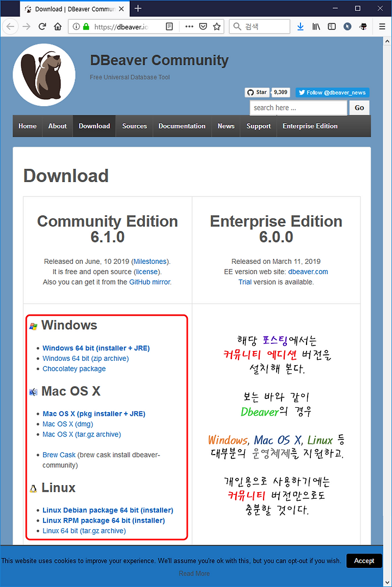Image resolution: width=392 pixels, height=587 pixels.
Task: Click the blue round extension icon
Action: click(x=347, y=27)
